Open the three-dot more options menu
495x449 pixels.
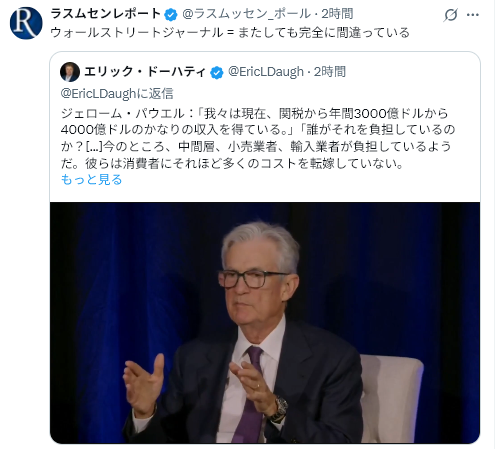473,15
